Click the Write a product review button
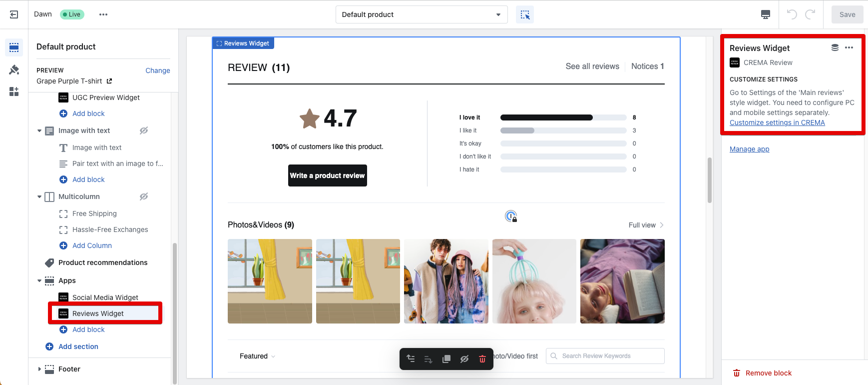 327,175
